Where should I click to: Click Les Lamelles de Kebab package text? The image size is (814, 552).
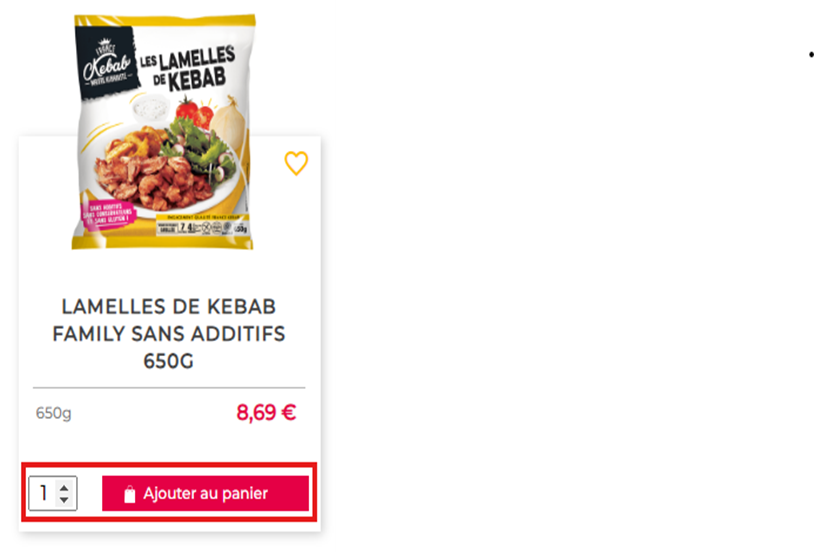point(187,69)
